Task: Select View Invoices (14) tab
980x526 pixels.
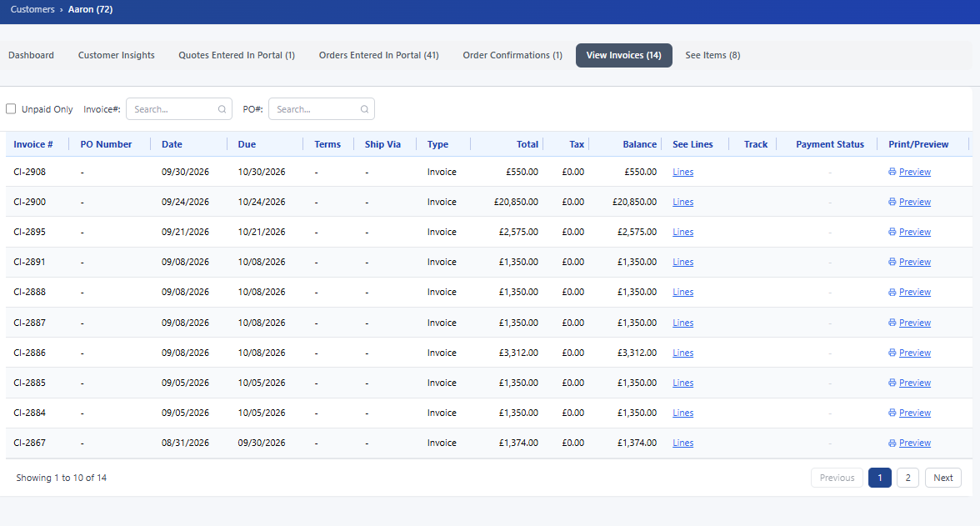Action: tap(623, 55)
